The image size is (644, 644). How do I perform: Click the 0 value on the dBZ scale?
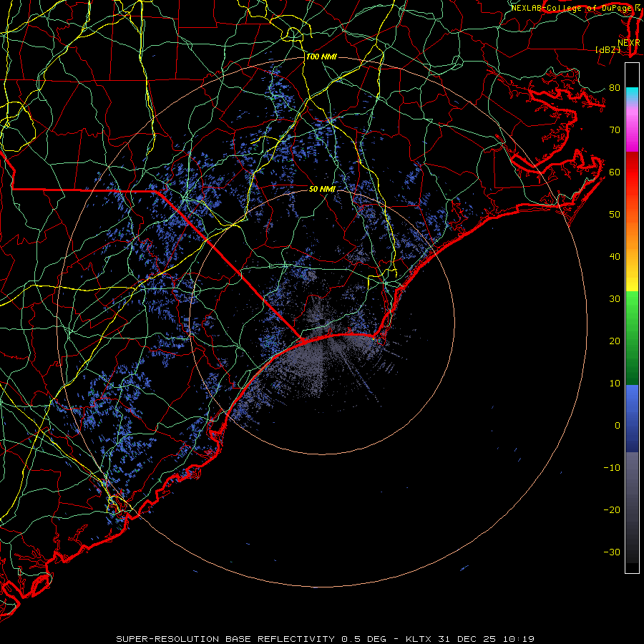(x=618, y=426)
